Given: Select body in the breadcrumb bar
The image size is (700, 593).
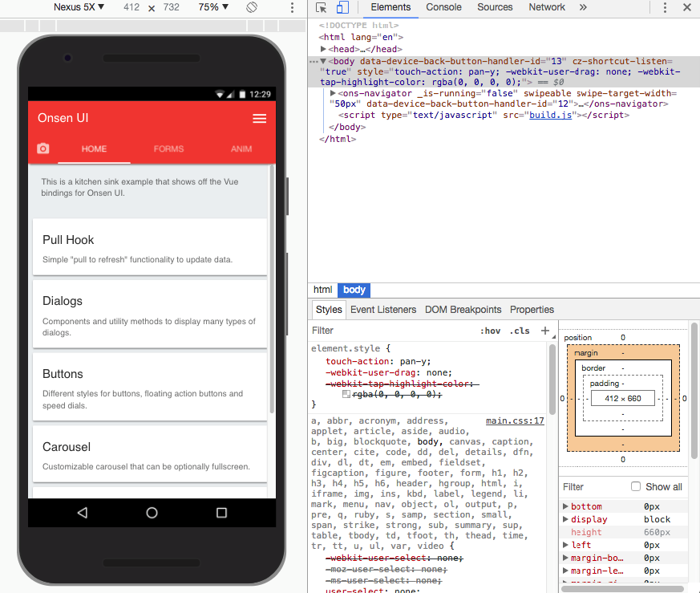Looking at the screenshot, I should (x=354, y=290).
